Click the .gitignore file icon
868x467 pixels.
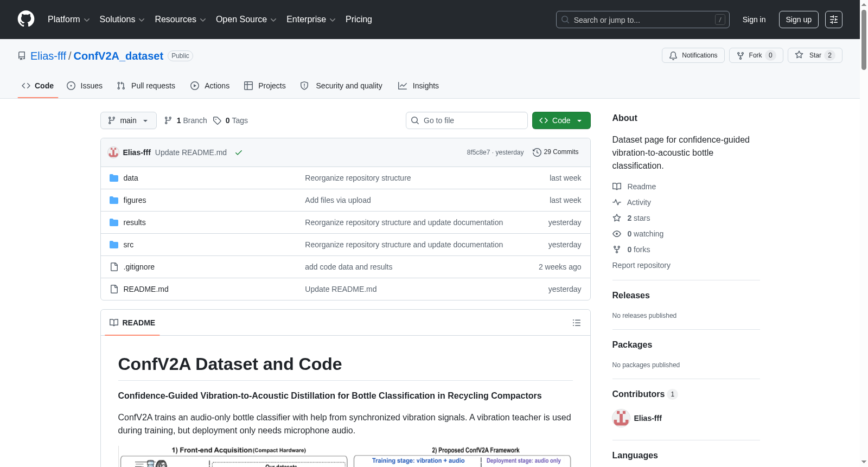coord(114,267)
